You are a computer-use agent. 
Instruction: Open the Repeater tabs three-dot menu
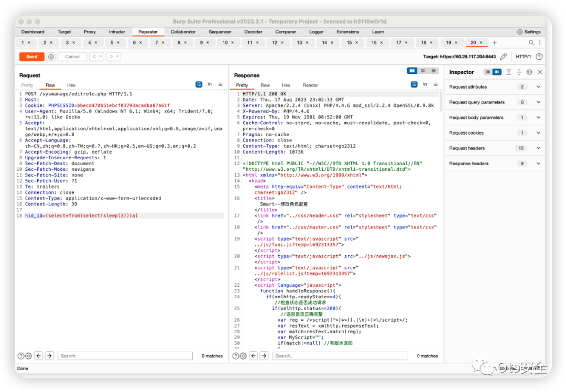540,42
